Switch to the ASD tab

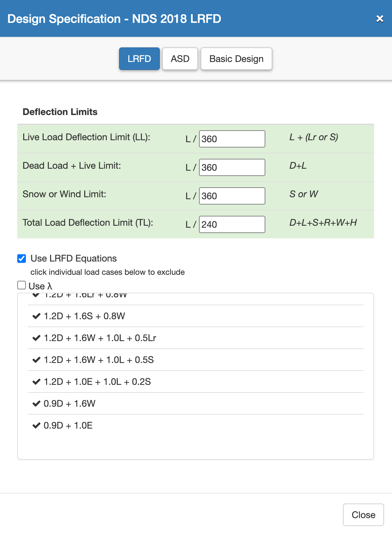coord(180,59)
